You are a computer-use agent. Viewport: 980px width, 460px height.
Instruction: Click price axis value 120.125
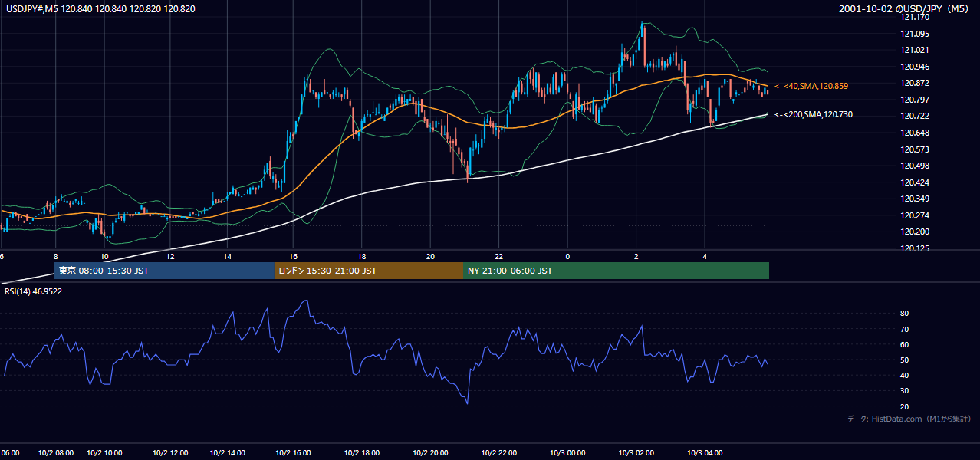pos(916,248)
